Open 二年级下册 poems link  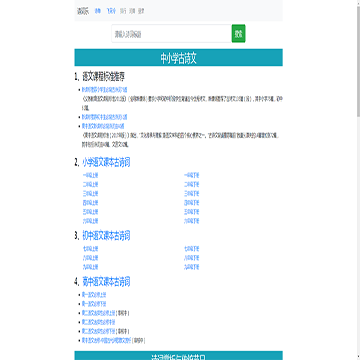[192, 185]
